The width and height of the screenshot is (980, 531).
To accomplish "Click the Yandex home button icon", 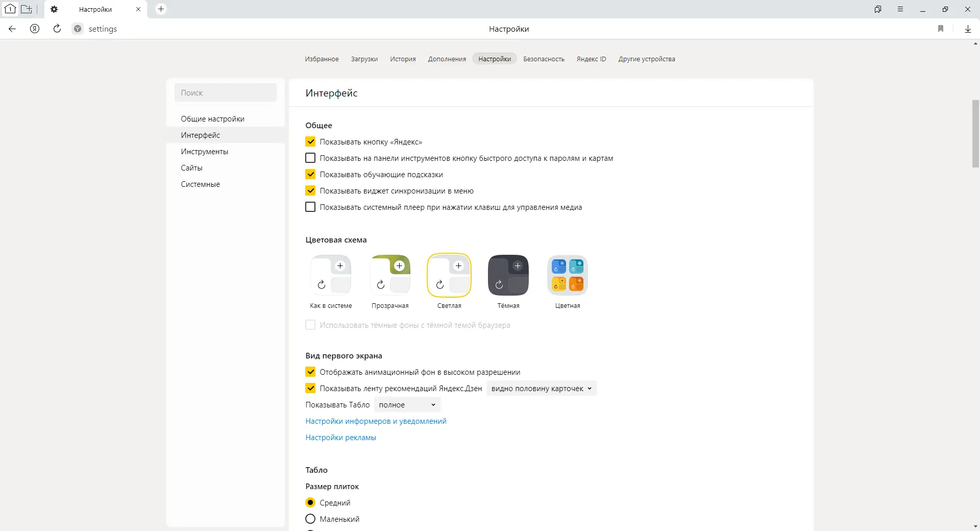I will (x=35, y=29).
